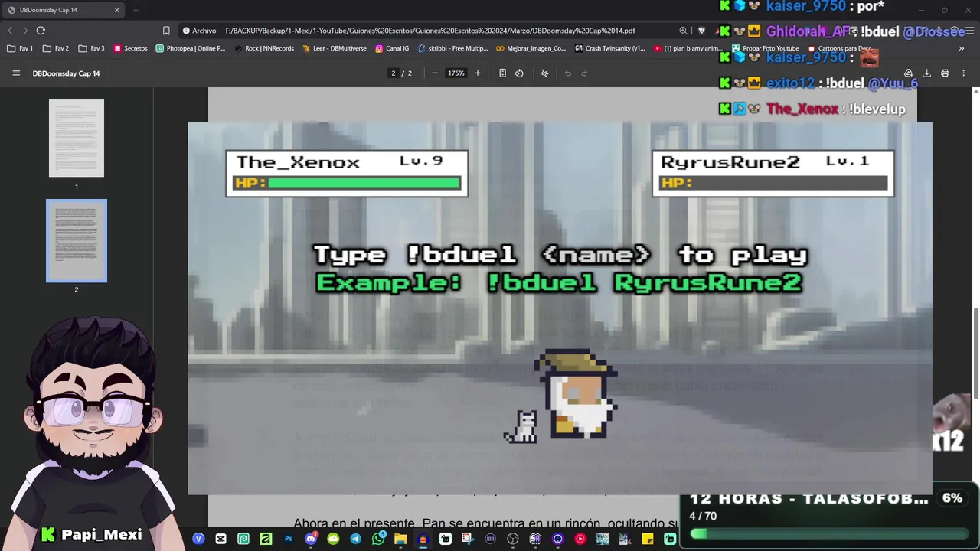Zoom out the PDF with minus button
The height and width of the screenshot is (551, 980).
point(434,73)
